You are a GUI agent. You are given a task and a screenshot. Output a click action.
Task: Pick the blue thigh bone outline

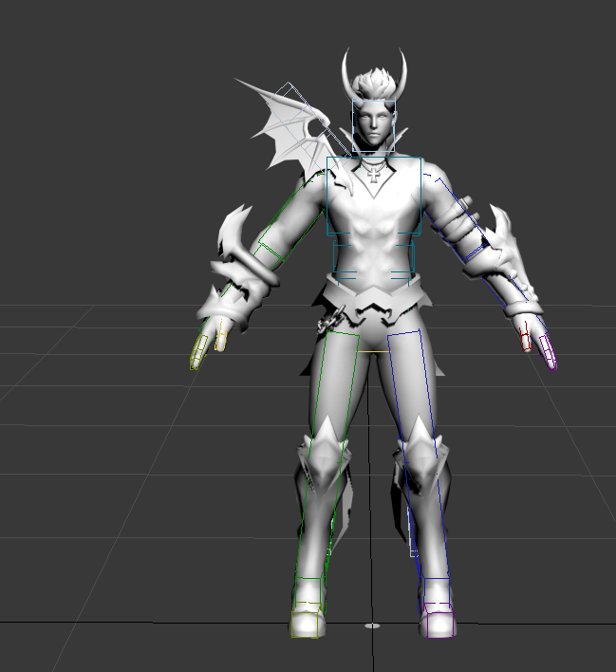tap(411, 394)
